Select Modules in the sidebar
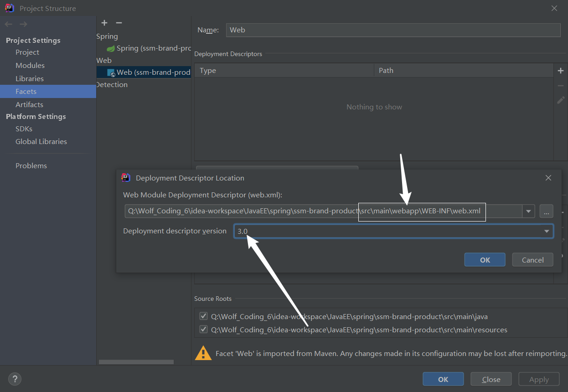Screen dimensions: 568x392 pos(30,66)
